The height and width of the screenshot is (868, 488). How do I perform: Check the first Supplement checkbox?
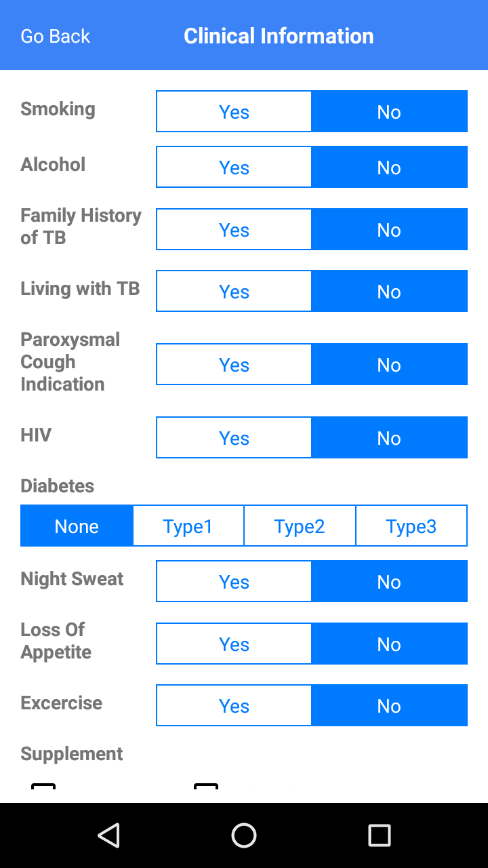click(x=43, y=792)
